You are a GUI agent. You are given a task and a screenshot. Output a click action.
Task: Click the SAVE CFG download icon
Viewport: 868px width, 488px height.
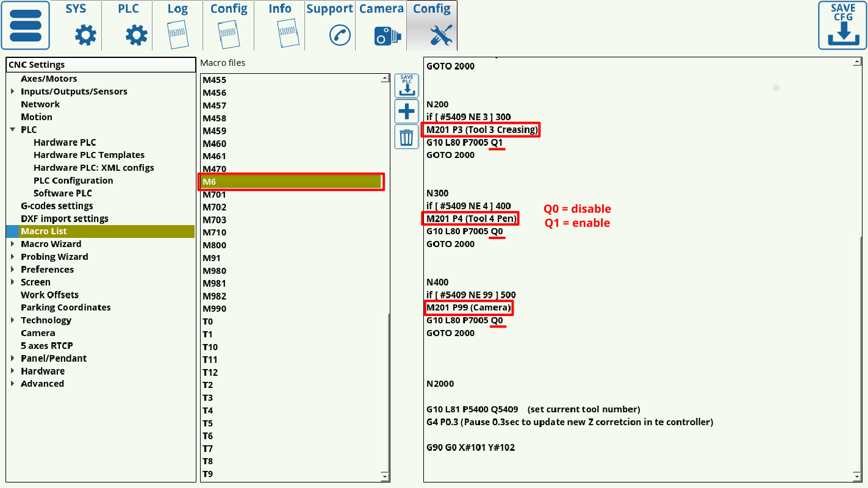[842, 26]
